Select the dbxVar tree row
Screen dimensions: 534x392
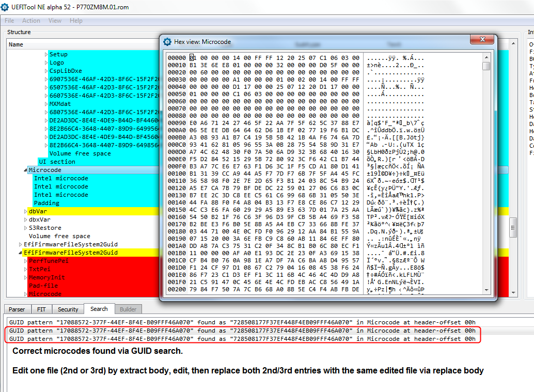[39, 219]
